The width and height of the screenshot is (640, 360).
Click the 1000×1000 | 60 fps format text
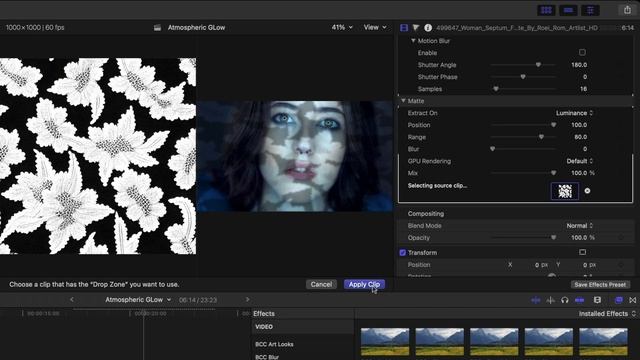tap(35, 27)
